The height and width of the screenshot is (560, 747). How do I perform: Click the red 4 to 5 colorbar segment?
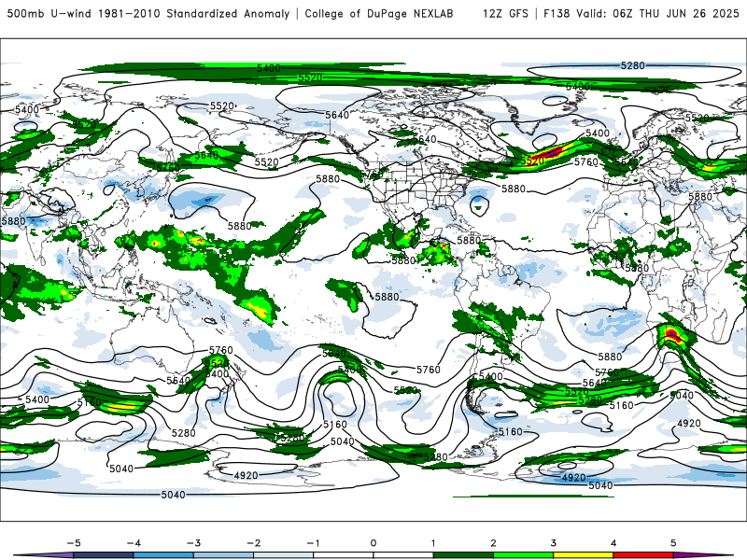click(x=643, y=555)
